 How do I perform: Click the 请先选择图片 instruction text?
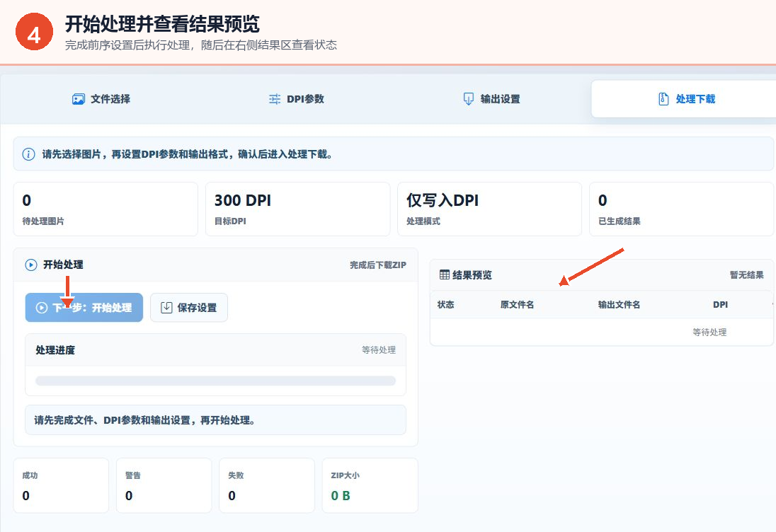(x=187, y=154)
